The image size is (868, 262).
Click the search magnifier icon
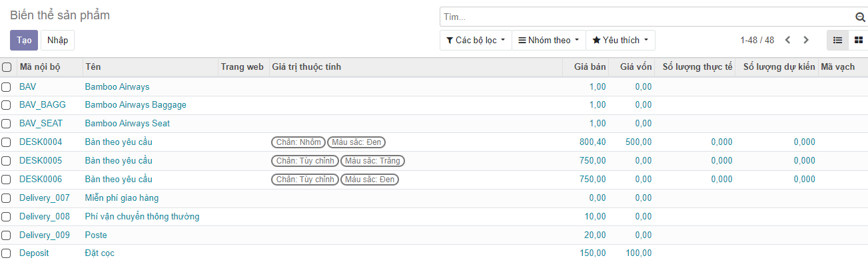[860, 17]
